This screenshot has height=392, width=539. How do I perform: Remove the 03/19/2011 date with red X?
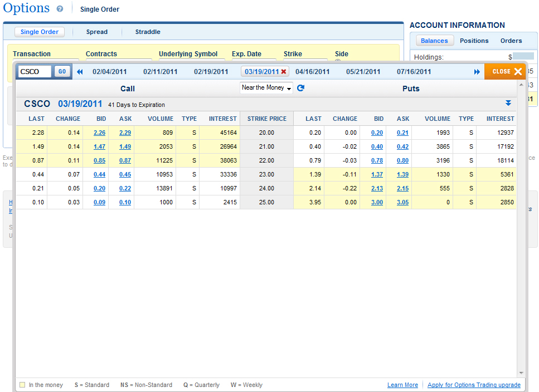pos(284,71)
